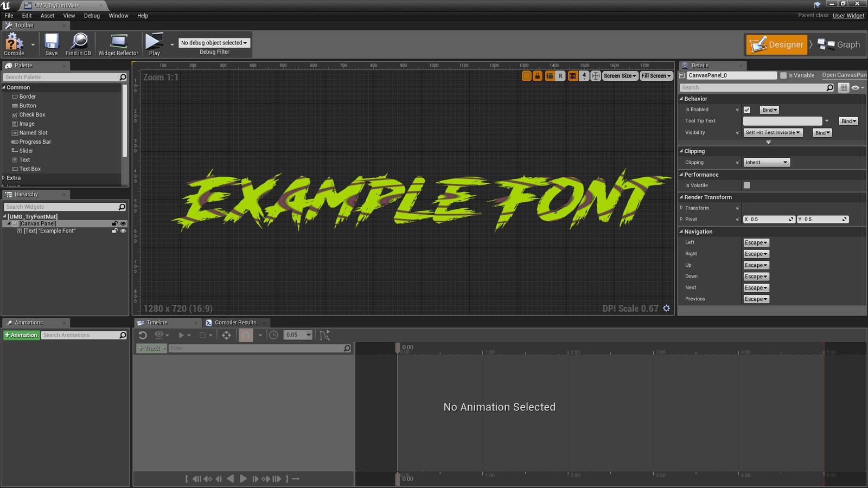Open the Window menu

coord(118,16)
